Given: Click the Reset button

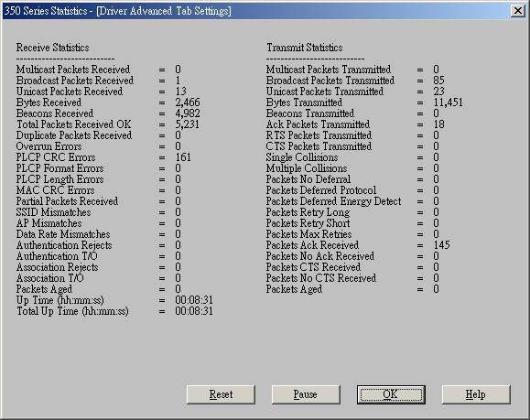Looking at the screenshot, I should click(x=221, y=394).
